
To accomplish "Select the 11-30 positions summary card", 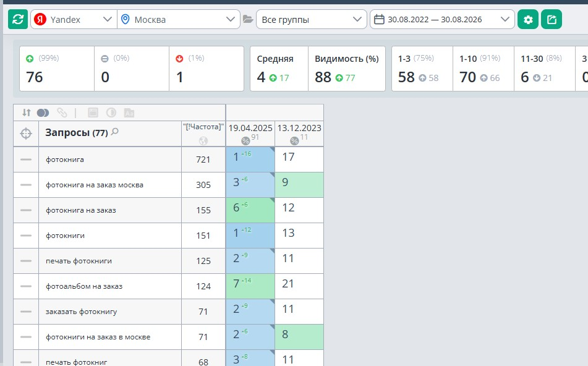I will (x=545, y=69).
